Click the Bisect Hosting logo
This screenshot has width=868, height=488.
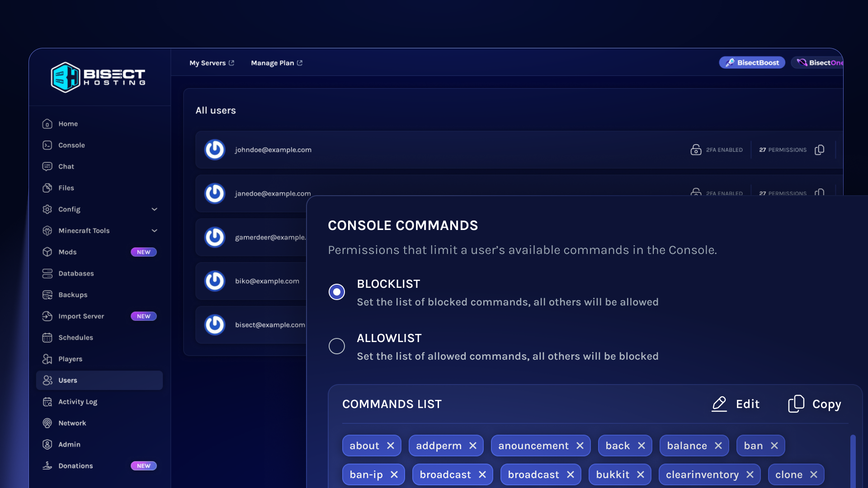pyautogui.click(x=98, y=77)
